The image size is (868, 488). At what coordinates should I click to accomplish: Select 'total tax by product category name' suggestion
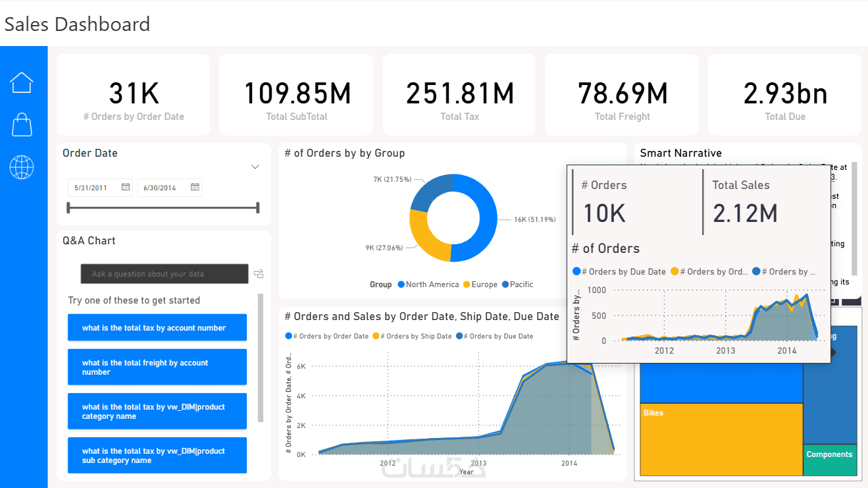click(x=157, y=412)
